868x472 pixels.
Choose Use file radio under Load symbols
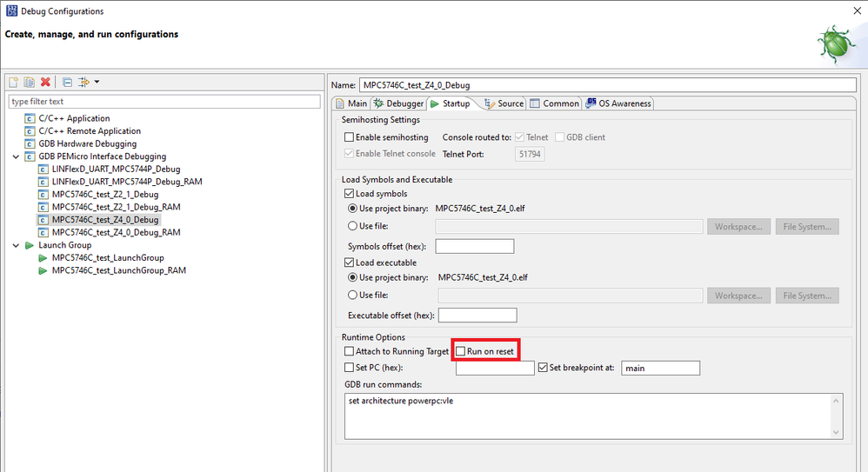352,226
